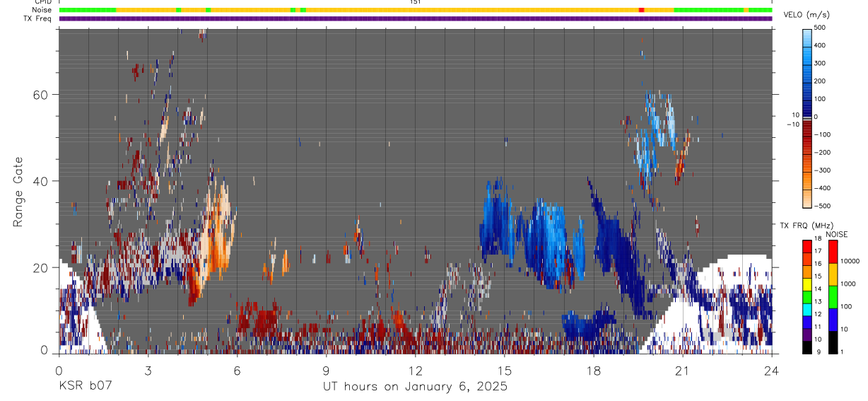Click the x-axis tick label 15
The height and width of the screenshot is (401, 868).
(x=505, y=371)
